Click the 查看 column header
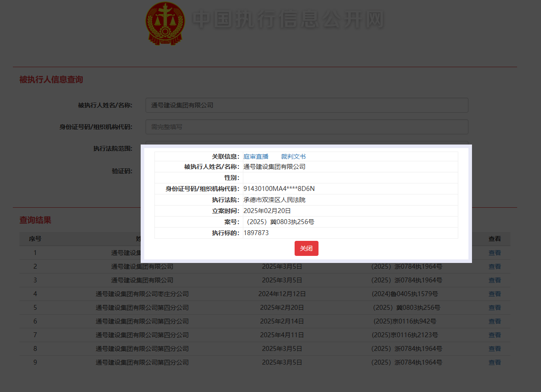Screen dimensions: 541x392 pos(495,239)
